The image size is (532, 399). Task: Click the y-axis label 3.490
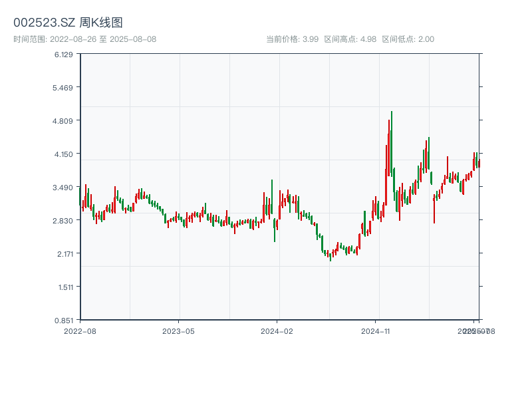coord(63,188)
